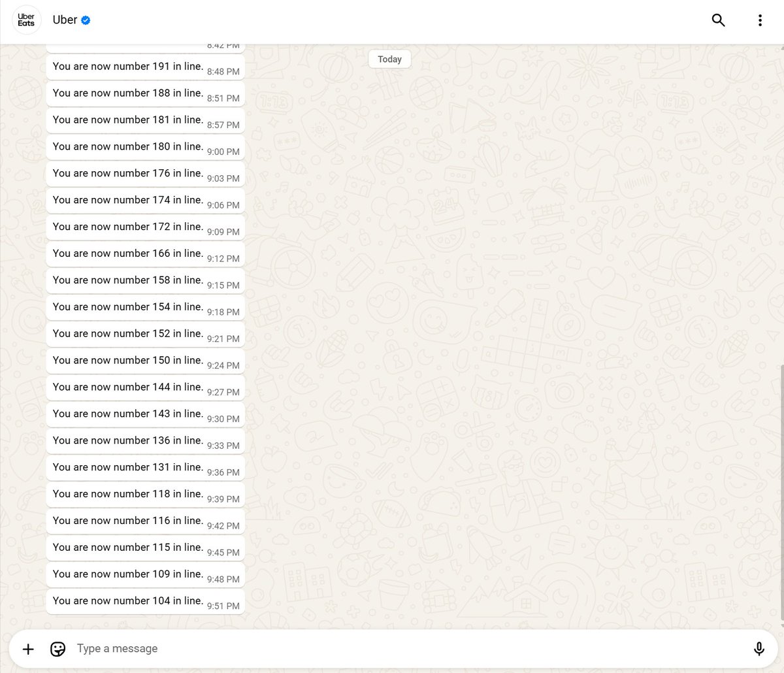
Task: Open Uber contact info from name
Action: click(65, 20)
